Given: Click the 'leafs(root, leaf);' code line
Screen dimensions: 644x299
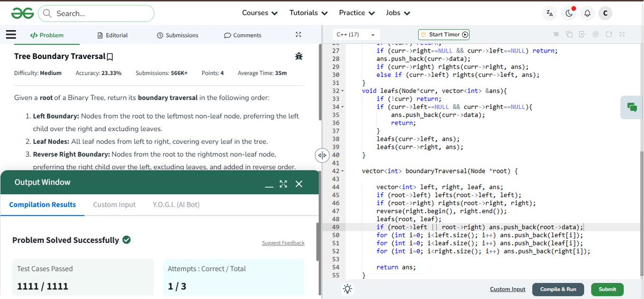Looking at the screenshot, I should 409,219.
